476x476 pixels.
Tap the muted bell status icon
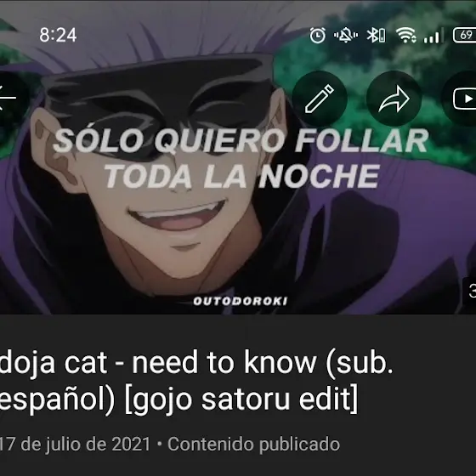pyautogui.click(x=346, y=35)
